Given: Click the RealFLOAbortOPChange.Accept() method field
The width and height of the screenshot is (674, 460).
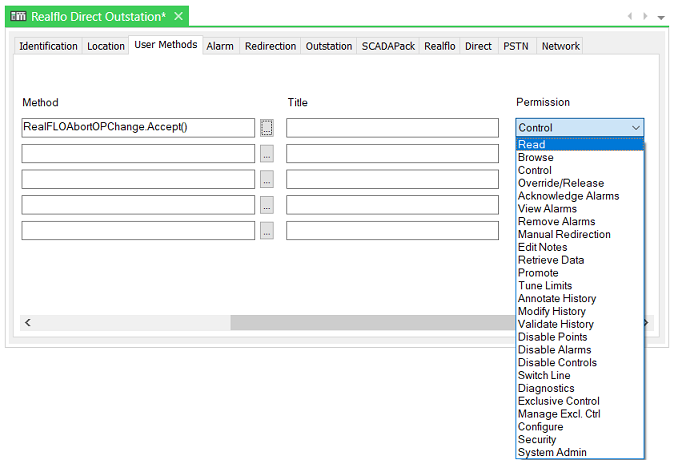Looking at the screenshot, I should click(138, 128).
